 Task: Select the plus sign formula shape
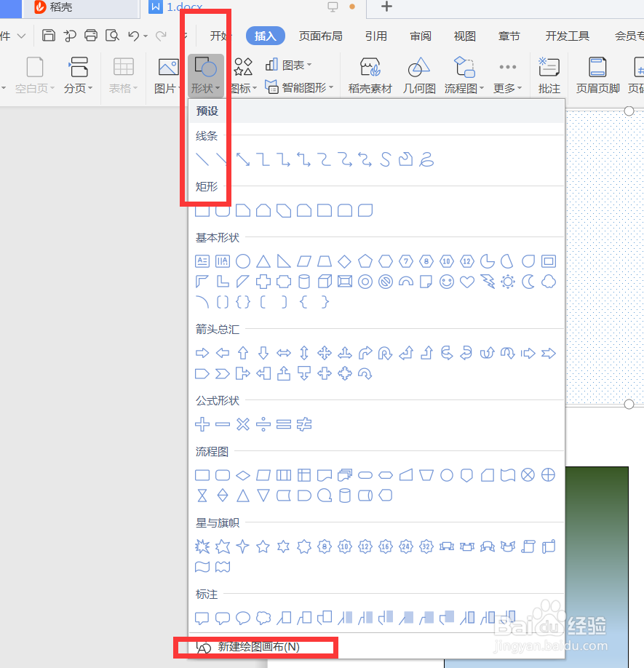202,424
